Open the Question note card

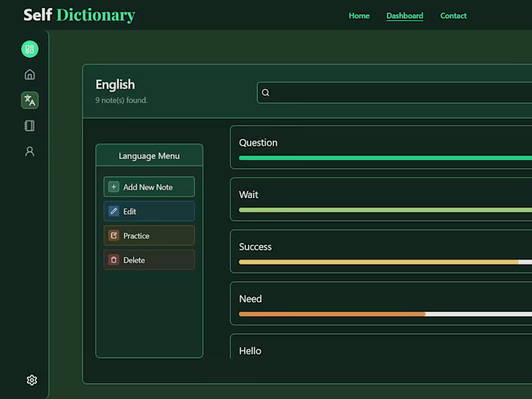[x=381, y=147]
